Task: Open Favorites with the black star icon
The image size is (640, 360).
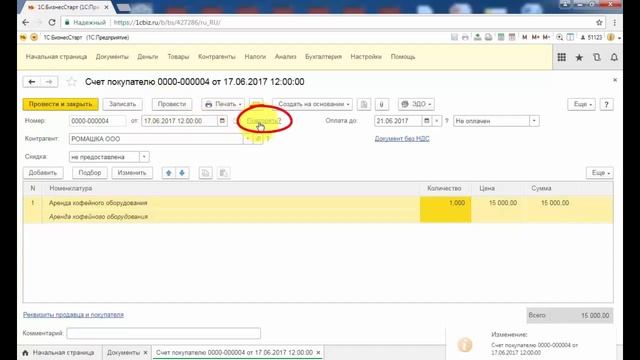Action: pos(579,58)
